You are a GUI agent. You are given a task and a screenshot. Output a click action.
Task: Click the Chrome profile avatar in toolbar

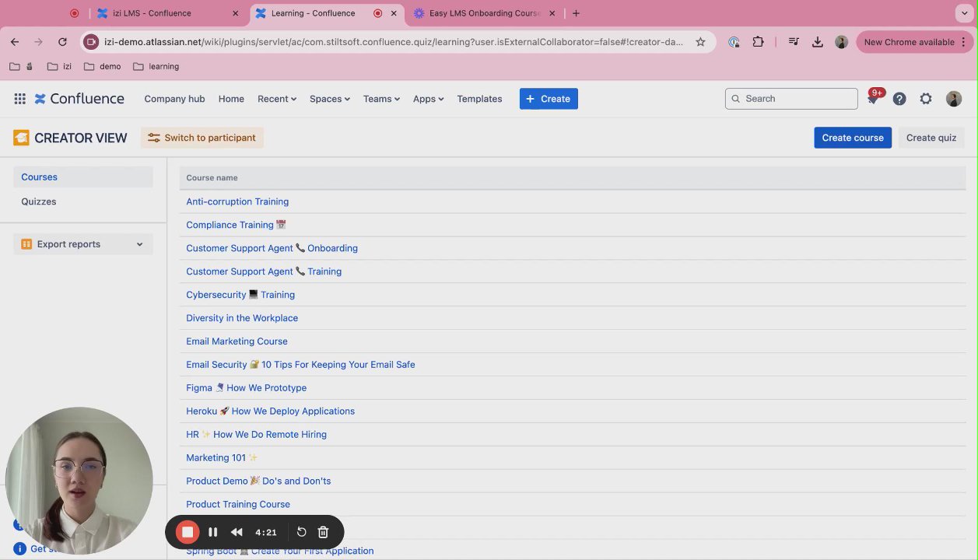click(841, 42)
